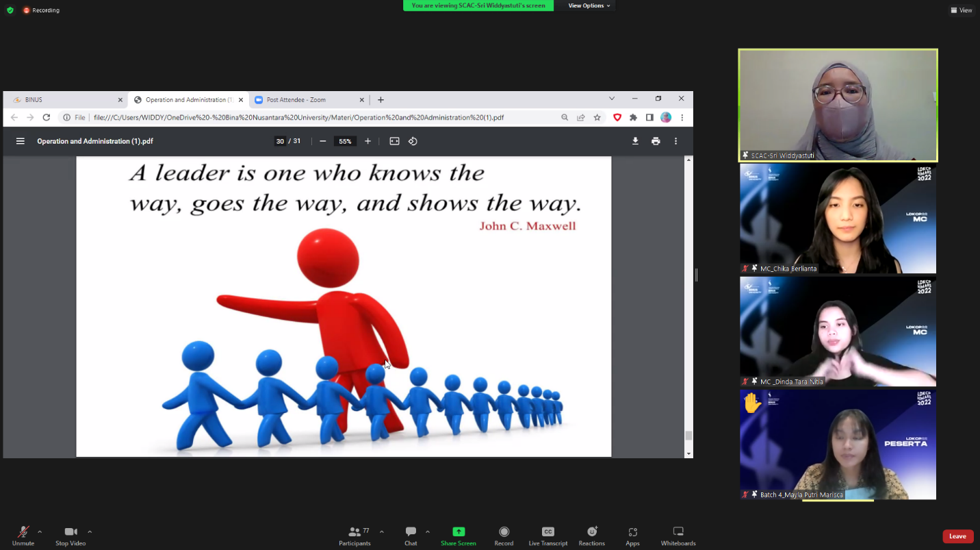Open the Chat panel

click(x=411, y=536)
